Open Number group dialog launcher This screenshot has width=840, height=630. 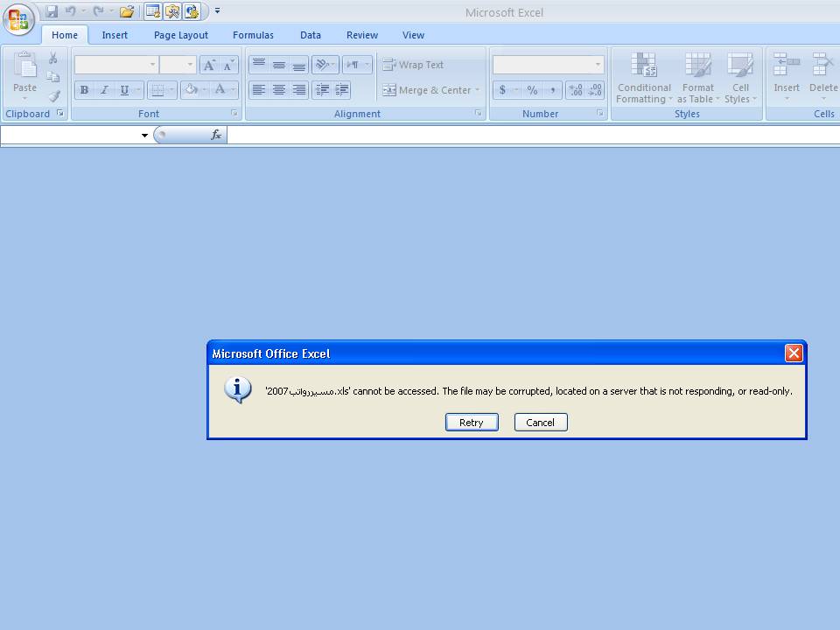tap(599, 113)
